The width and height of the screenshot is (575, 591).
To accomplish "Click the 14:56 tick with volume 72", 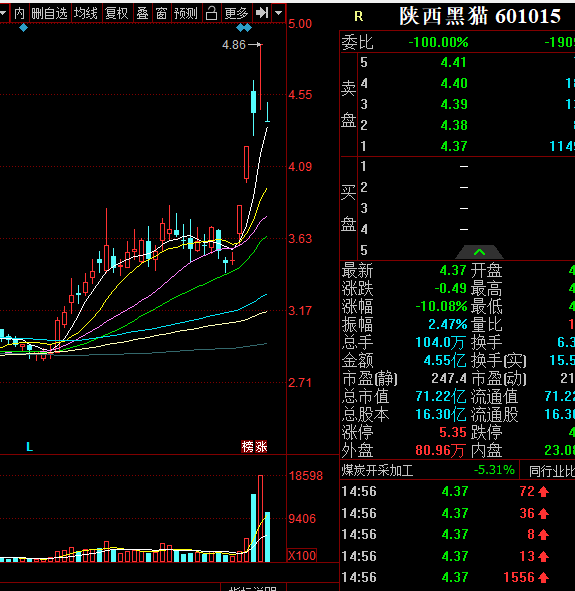I will pos(458,491).
